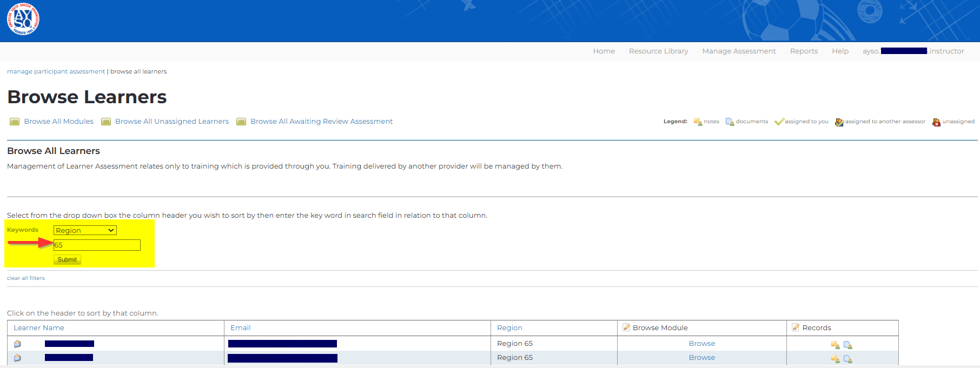Click the keyword search field containing 65
Image resolution: width=980 pixels, height=368 pixels.
tap(97, 245)
